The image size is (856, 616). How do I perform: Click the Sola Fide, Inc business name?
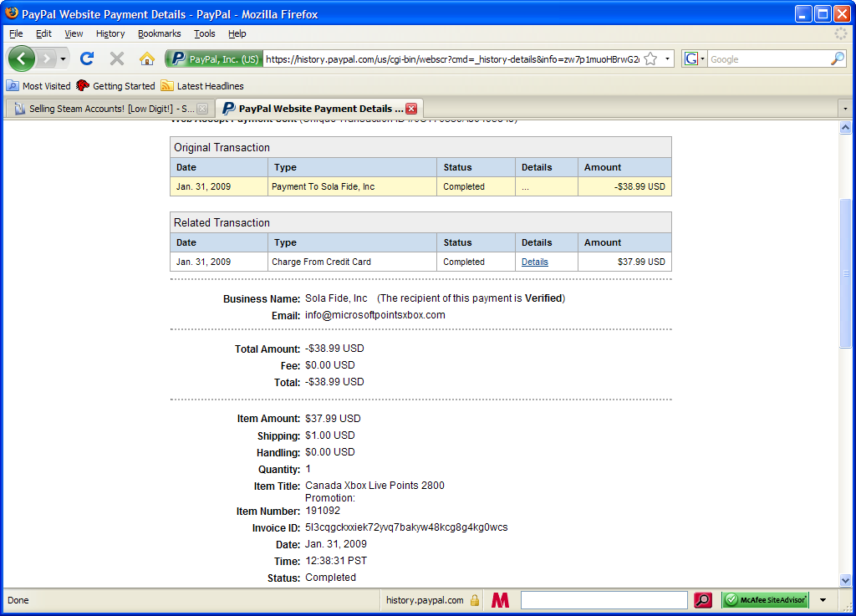pos(336,298)
